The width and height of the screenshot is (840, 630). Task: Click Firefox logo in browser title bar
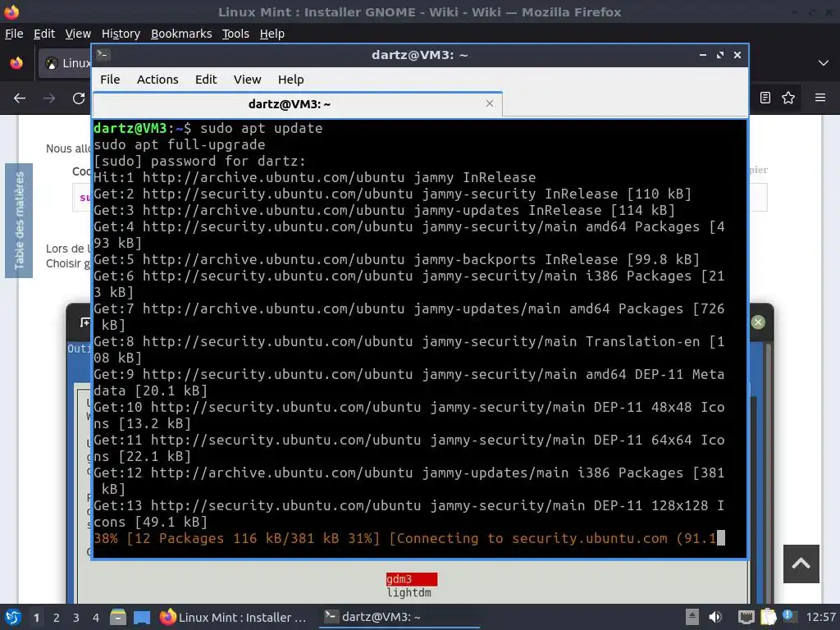pos(11,11)
